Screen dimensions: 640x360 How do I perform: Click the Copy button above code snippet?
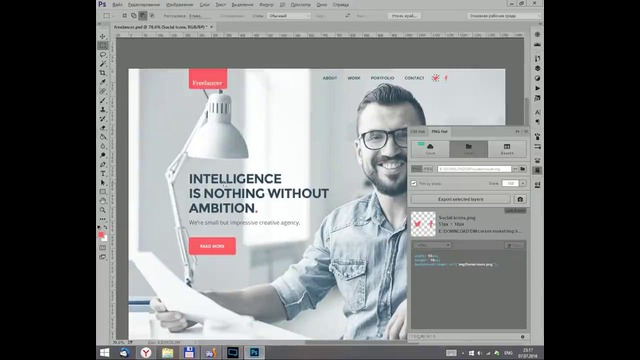[514, 245]
